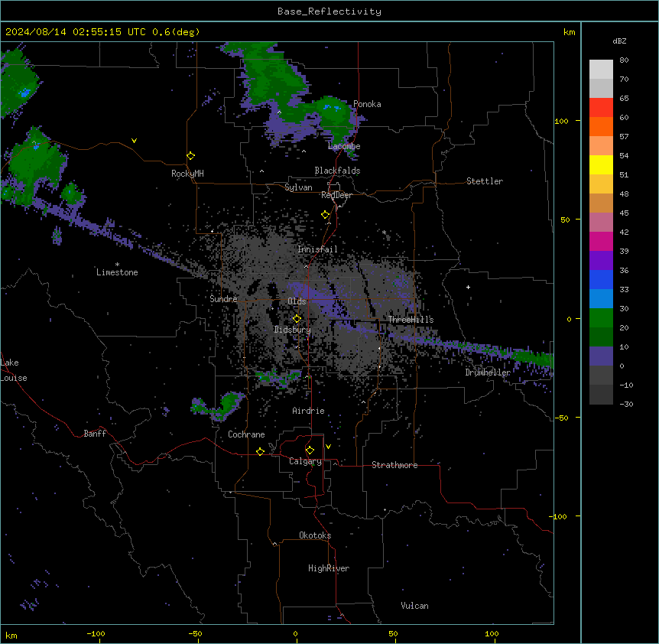
Task: Select the bright yellow legend swatch
Action: coord(601,164)
